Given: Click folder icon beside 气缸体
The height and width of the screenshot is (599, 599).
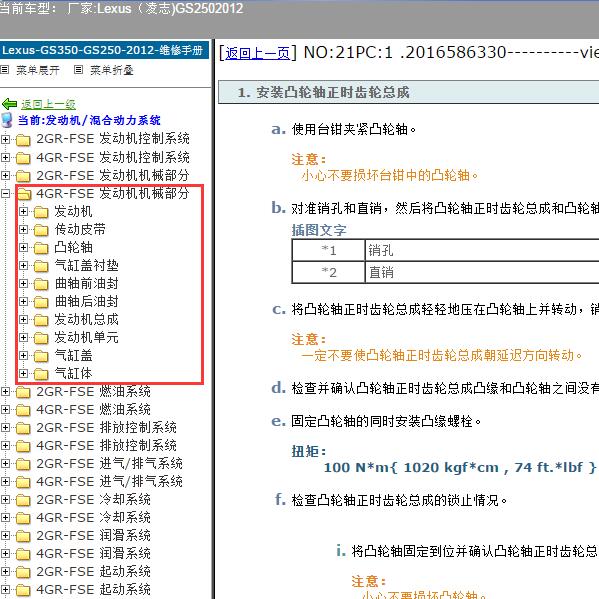Looking at the screenshot, I should tap(41, 374).
